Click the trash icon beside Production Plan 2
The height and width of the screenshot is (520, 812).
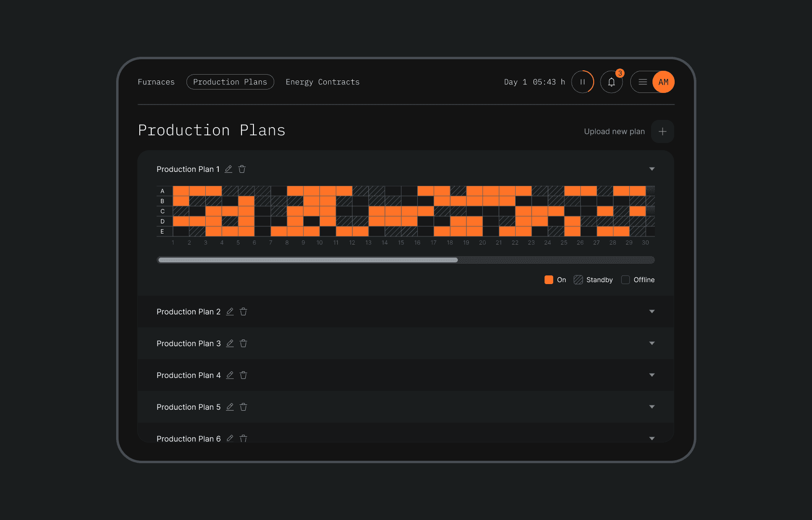pyautogui.click(x=243, y=312)
